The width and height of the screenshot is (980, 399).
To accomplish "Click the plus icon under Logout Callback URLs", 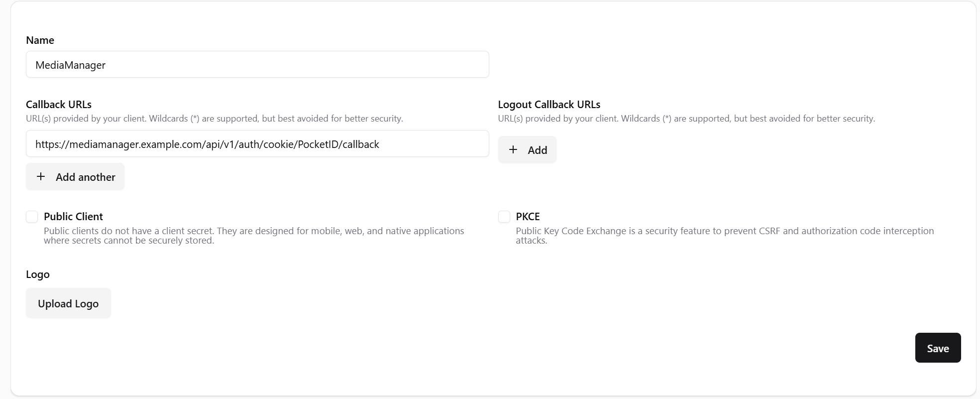I will [x=513, y=150].
